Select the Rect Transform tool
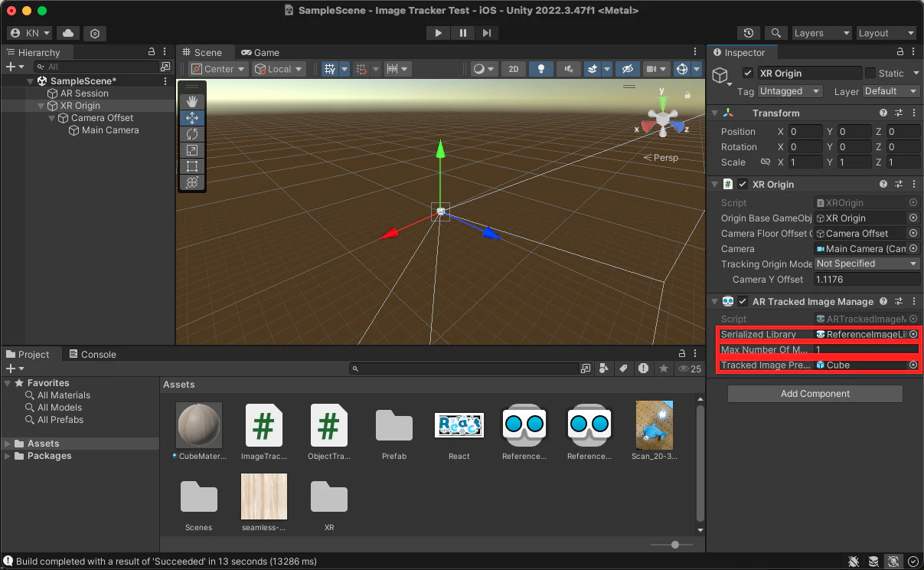 pos(191,166)
